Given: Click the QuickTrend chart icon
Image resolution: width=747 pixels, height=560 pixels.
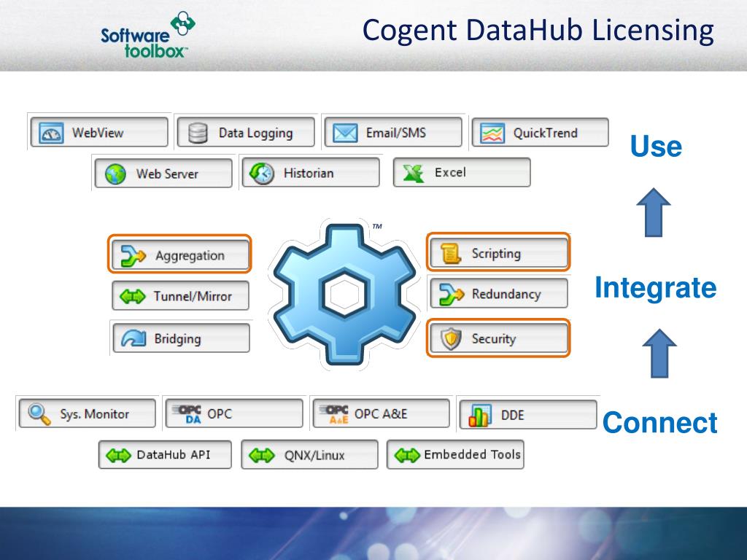Looking at the screenshot, I should click(492, 133).
